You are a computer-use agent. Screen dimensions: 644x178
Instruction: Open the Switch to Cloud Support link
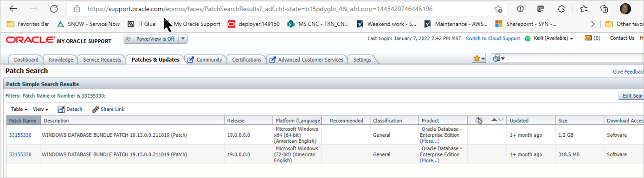coord(493,38)
